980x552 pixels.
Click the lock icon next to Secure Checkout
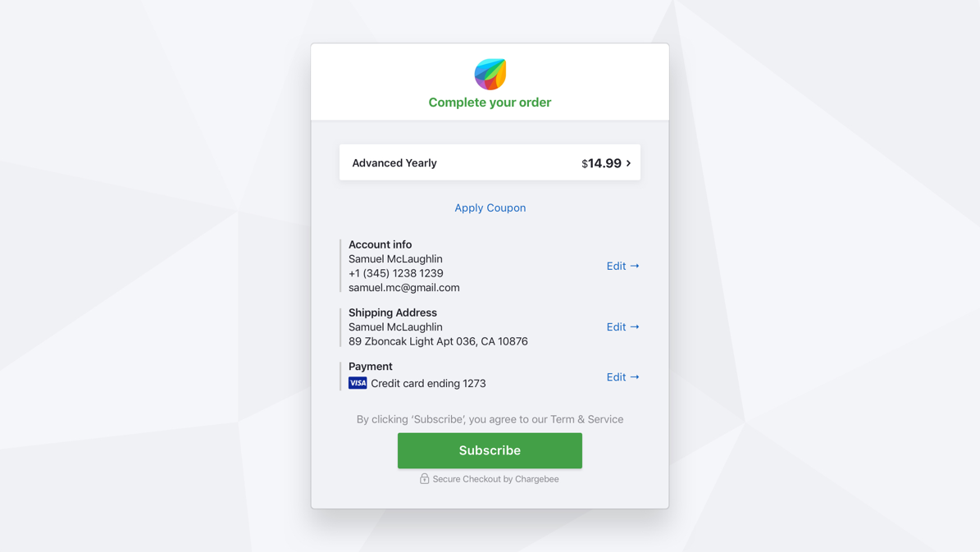[x=425, y=479]
